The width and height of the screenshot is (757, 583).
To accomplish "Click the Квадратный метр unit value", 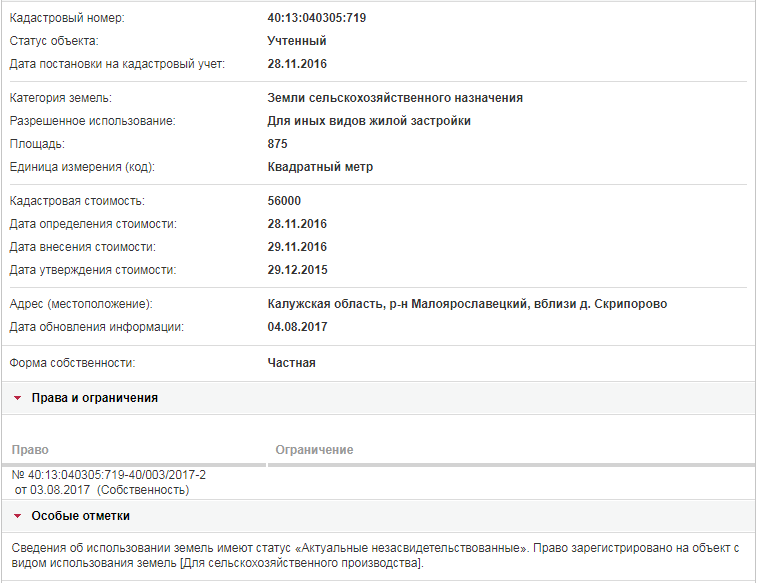I will pyautogui.click(x=320, y=167).
